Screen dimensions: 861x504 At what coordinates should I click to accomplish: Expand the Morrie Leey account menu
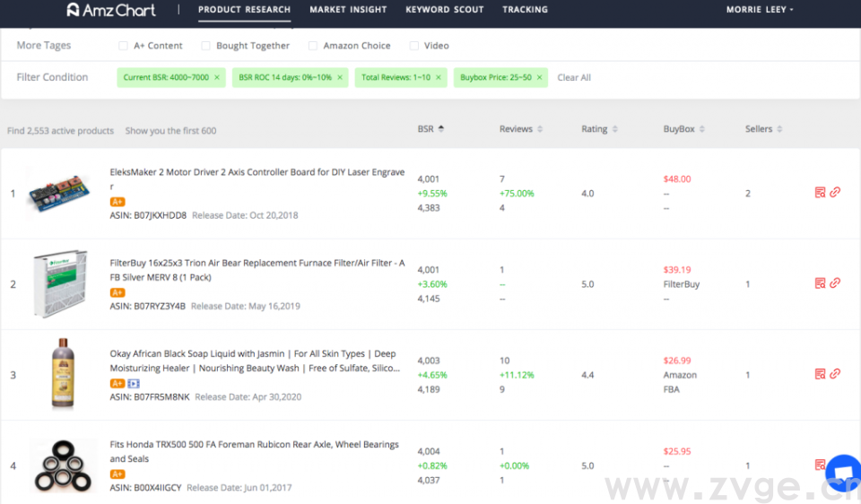click(x=760, y=10)
